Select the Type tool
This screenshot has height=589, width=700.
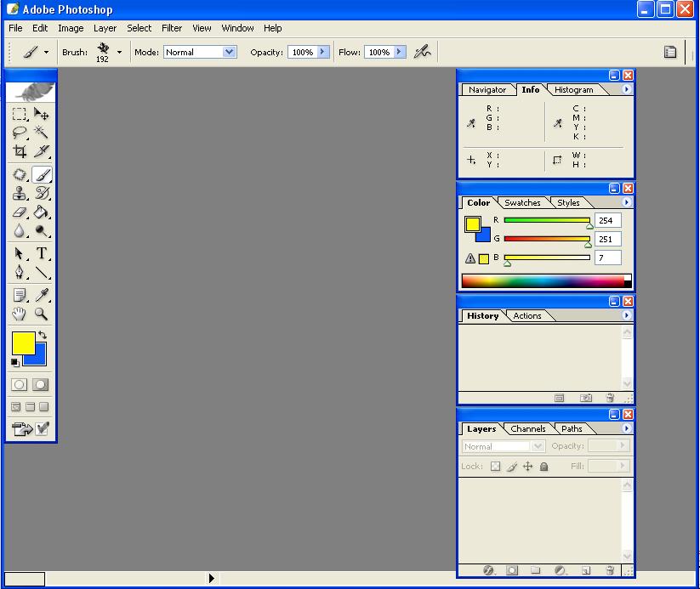pyautogui.click(x=41, y=253)
